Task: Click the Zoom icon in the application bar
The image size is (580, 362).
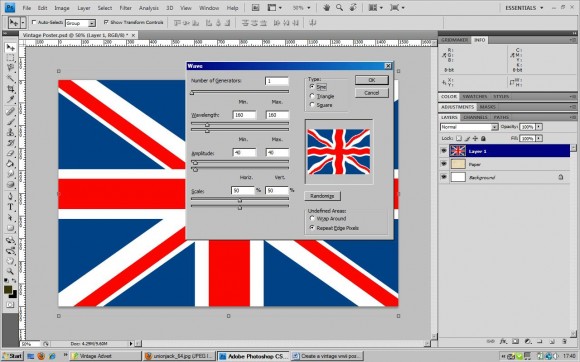Action: click(x=340, y=7)
